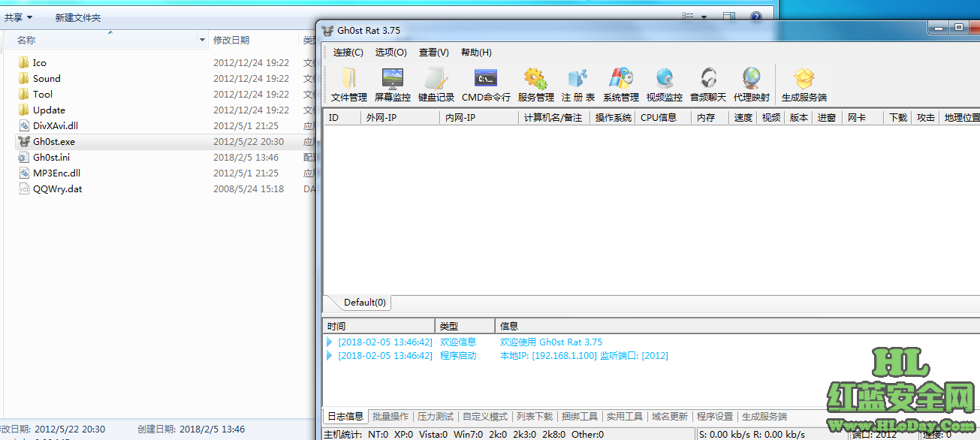Click the Explorer change-view icon
This screenshot has width=980, height=440.
coord(688,17)
